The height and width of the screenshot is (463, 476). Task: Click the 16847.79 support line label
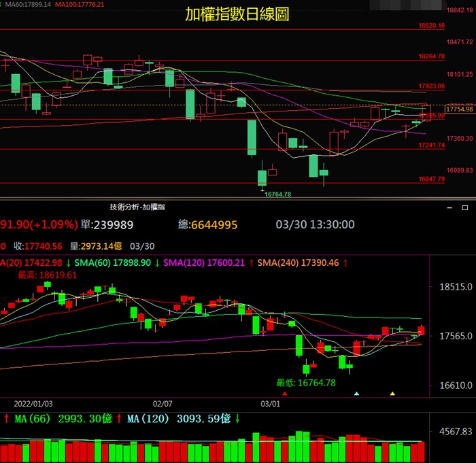[x=432, y=179]
